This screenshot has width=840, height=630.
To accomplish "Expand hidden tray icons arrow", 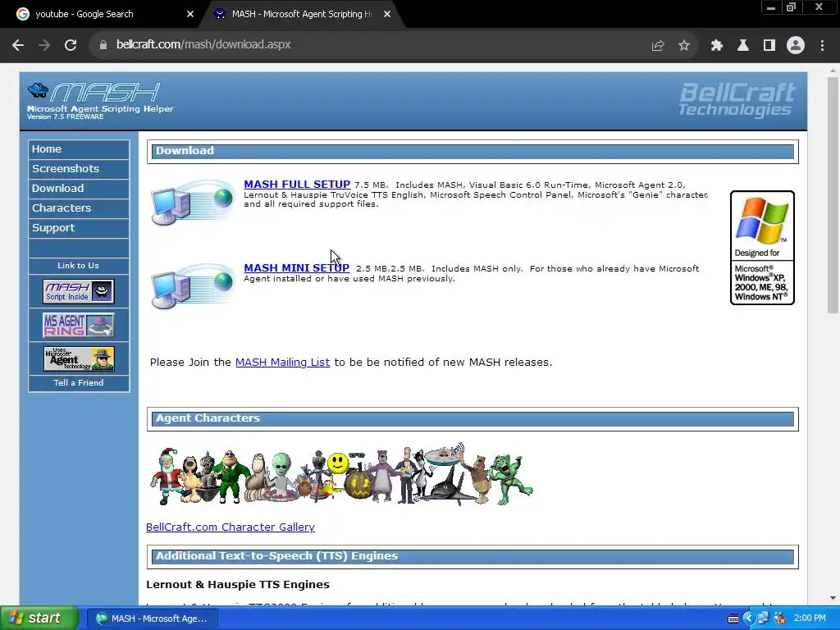I will click(748, 619).
